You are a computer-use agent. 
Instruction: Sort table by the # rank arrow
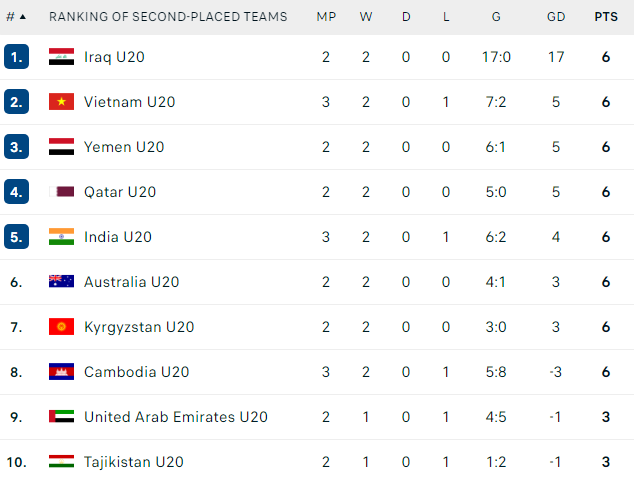23,17
